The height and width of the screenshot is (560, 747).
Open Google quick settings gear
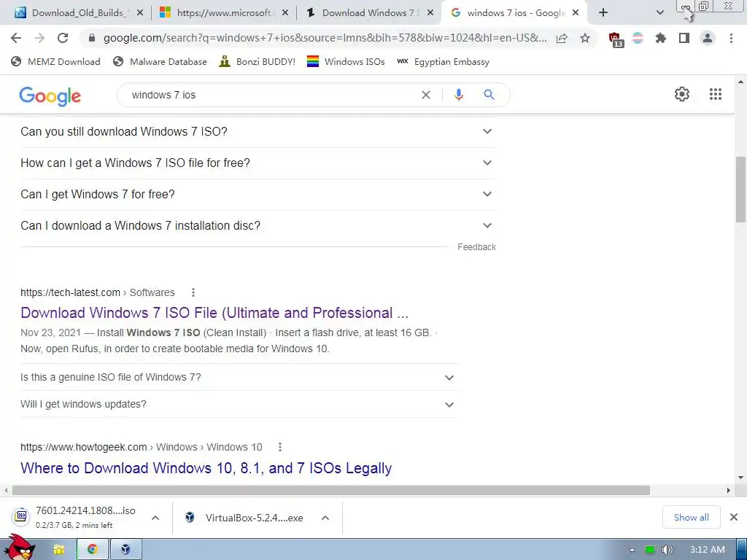(682, 94)
